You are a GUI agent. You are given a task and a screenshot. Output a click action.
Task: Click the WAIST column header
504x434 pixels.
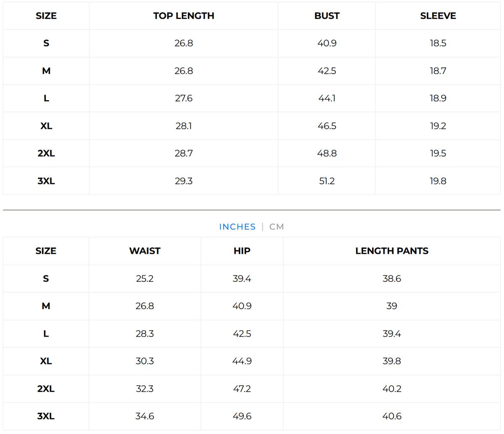[x=144, y=251]
